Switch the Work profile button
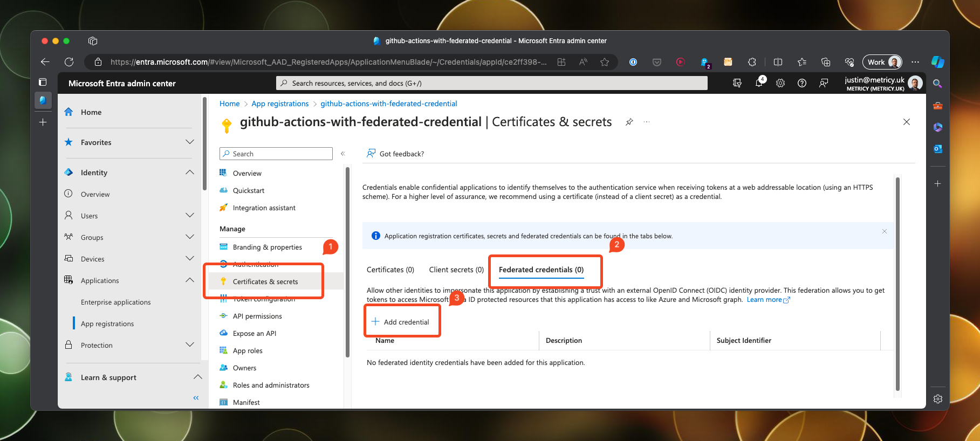980x441 pixels. [882, 62]
